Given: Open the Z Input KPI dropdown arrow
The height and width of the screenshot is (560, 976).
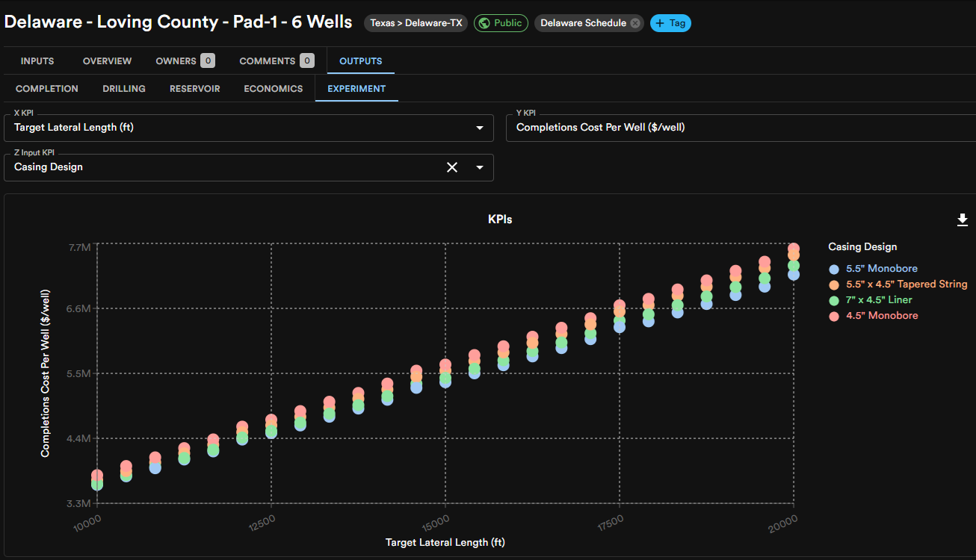Looking at the screenshot, I should pos(480,167).
